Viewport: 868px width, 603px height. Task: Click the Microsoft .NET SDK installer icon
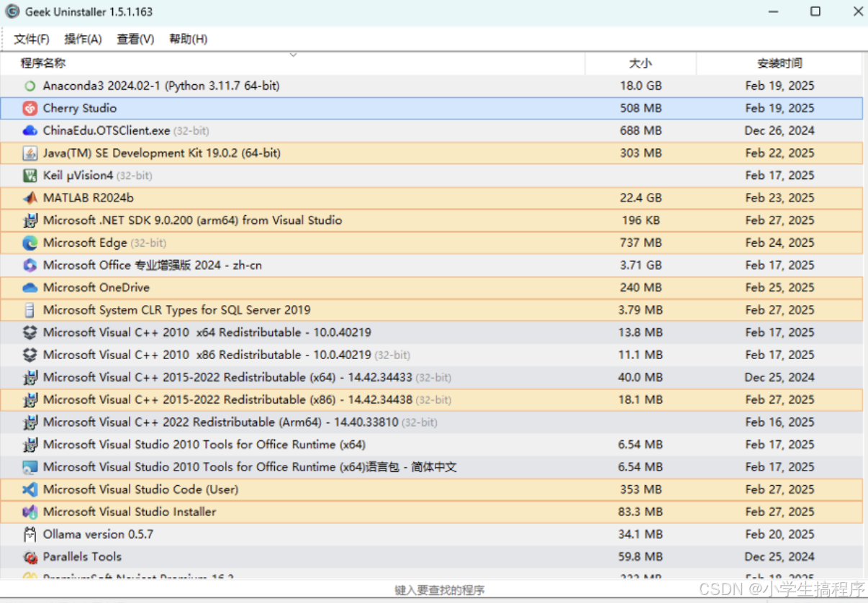tap(30, 220)
